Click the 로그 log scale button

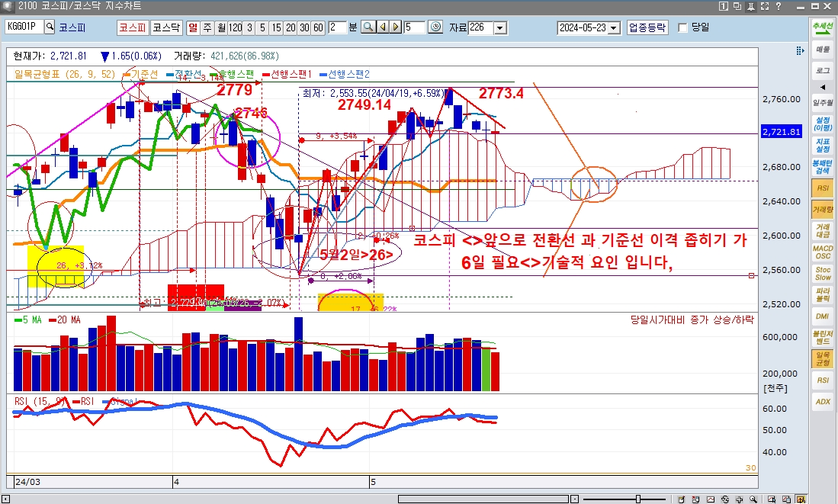823,70
